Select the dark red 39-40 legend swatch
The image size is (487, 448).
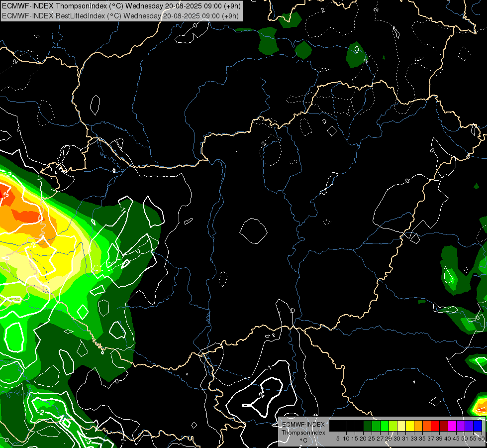444,426
